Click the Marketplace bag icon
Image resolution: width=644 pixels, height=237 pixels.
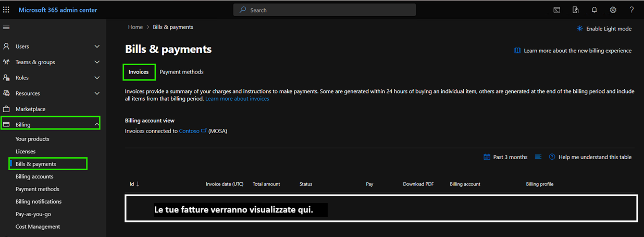click(x=6, y=109)
